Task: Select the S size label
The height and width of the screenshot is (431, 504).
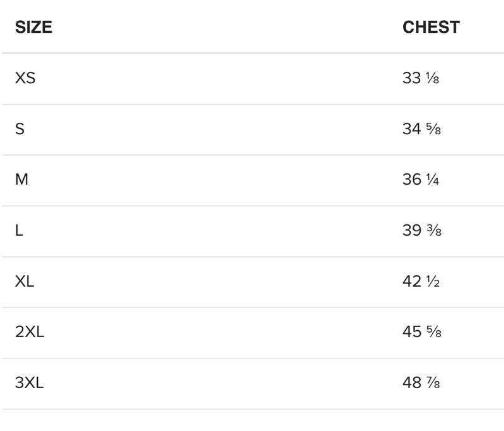Action: point(20,129)
